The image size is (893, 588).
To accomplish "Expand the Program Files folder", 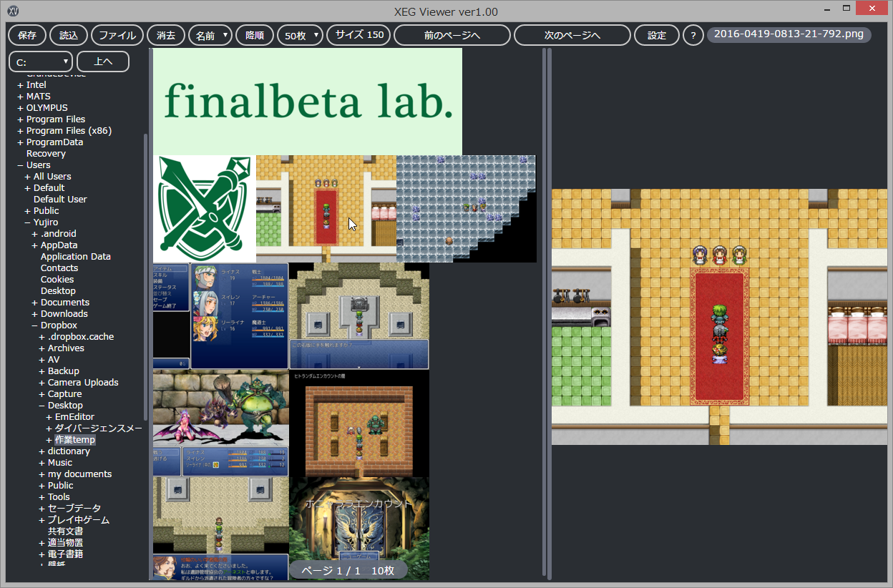I will point(21,119).
